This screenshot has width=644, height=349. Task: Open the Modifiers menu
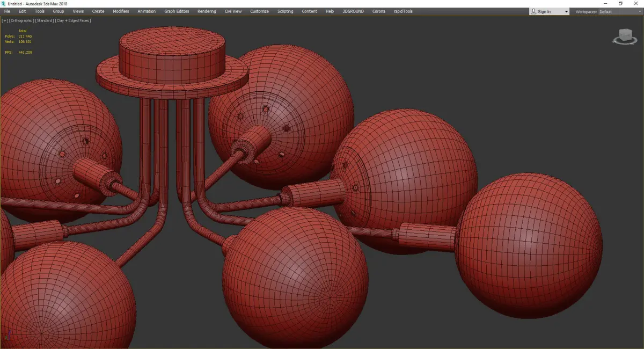121,11
